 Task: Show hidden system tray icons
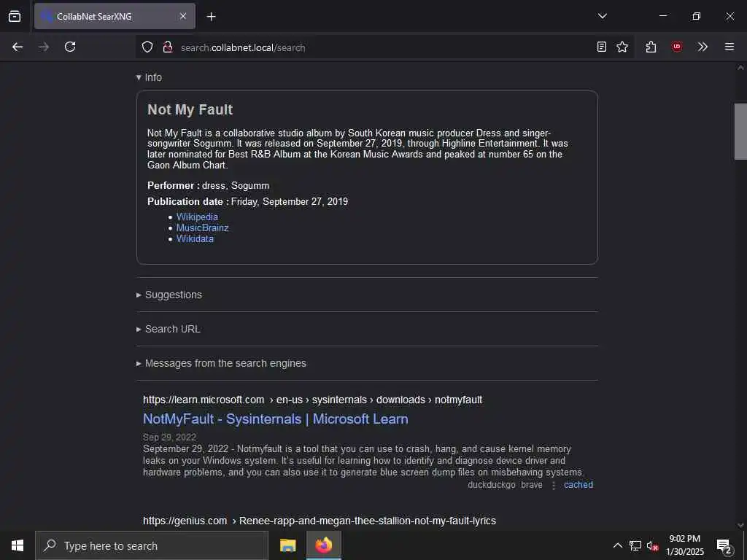pyautogui.click(x=617, y=545)
